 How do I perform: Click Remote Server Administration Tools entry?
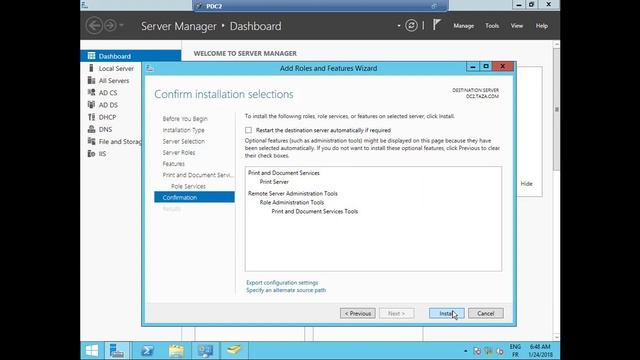(293, 194)
